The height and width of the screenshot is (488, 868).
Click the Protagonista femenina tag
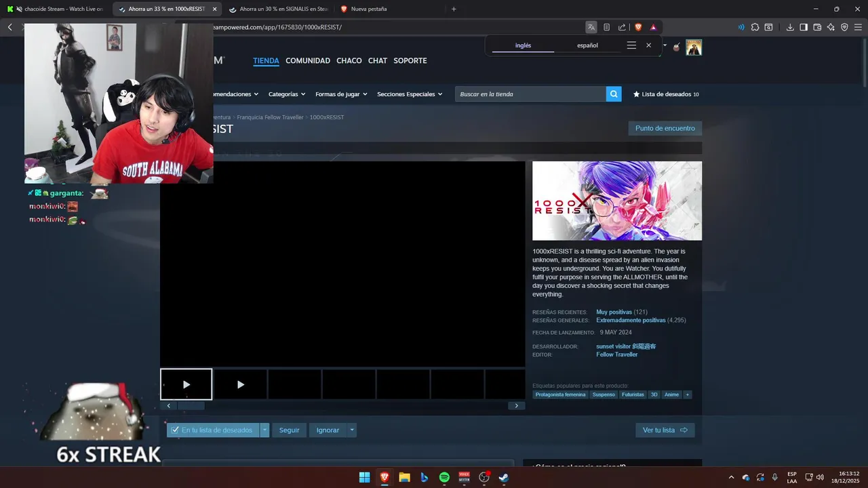click(x=560, y=394)
